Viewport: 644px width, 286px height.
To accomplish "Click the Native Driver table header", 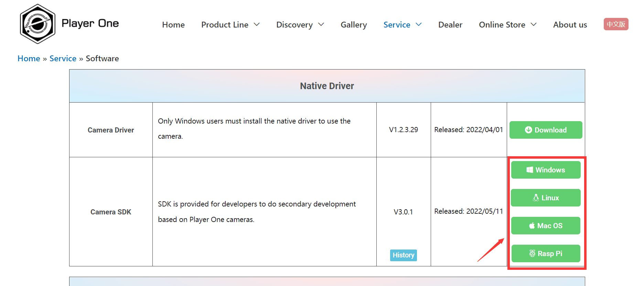I will pyautogui.click(x=327, y=86).
